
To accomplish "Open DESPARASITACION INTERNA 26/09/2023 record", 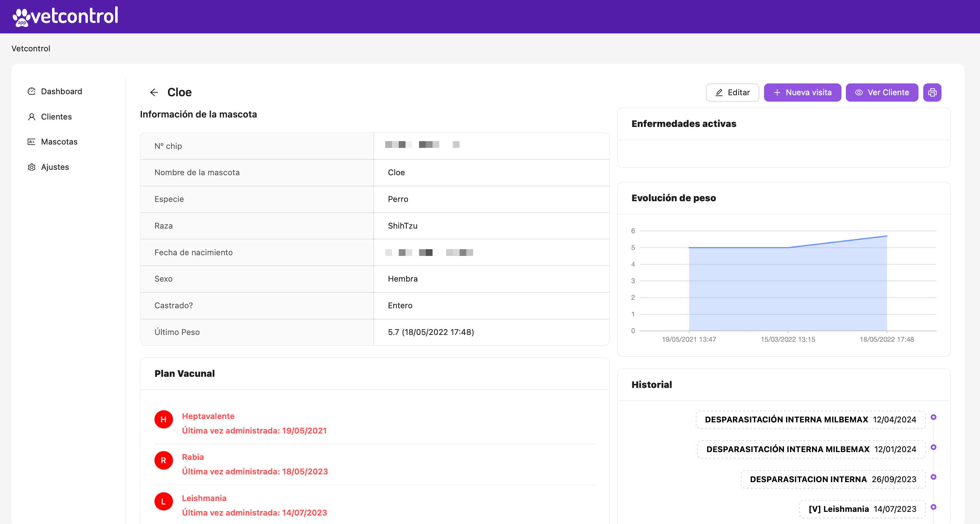I will 833,479.
